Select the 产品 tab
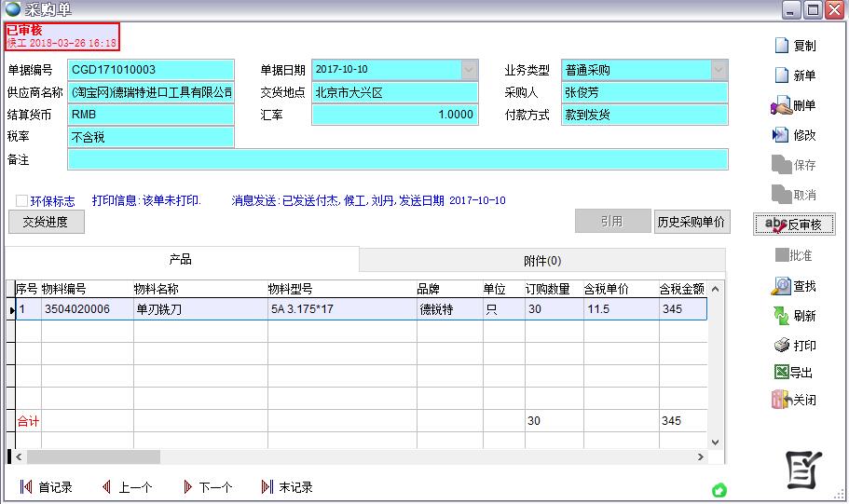This screenshot has height=504, width=849. (x=181, y=260)
